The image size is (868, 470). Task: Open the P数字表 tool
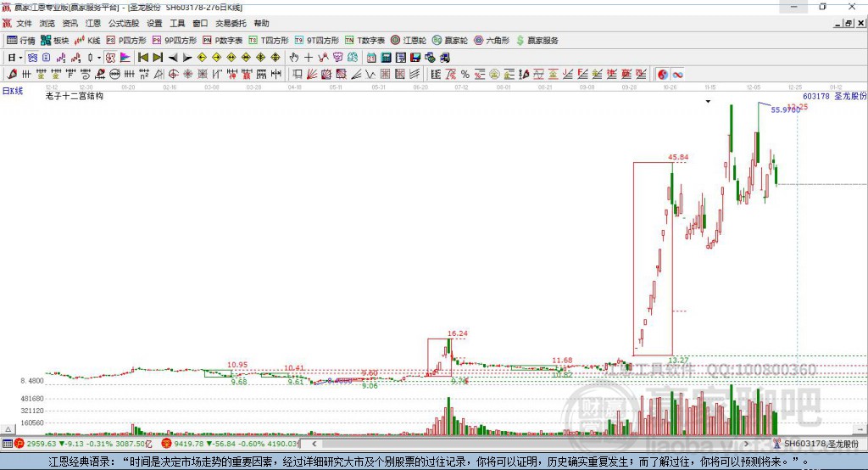coord(223,41)
